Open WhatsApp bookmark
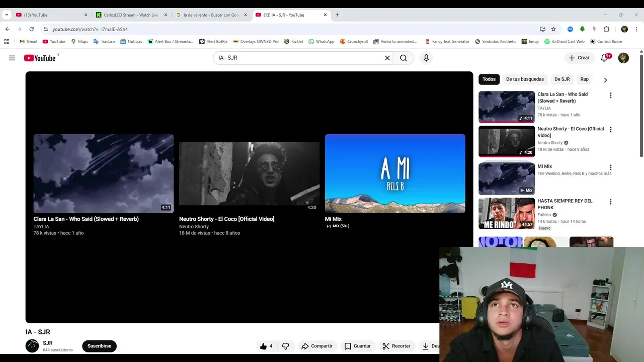644x362 pixels. pyautogui.click(x=321, y=42)
